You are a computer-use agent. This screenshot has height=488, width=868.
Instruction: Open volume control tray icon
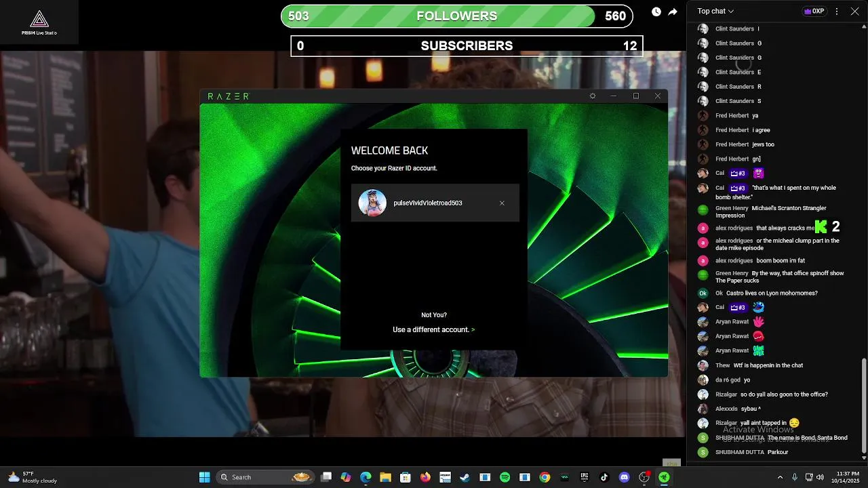pos(821,477)
